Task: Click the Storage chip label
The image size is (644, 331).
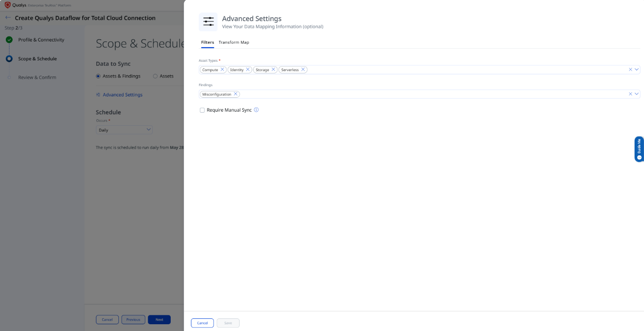Action: click(x=263, y=70)
